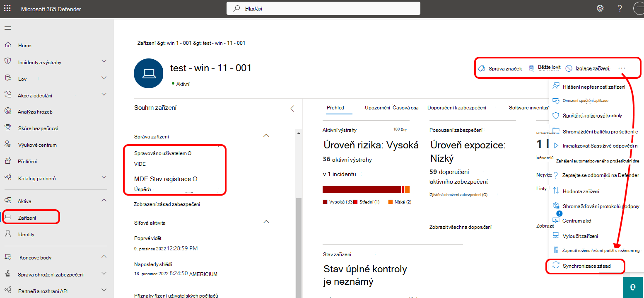Collapse the Souhrn zařízení side panel

[292, 109]
